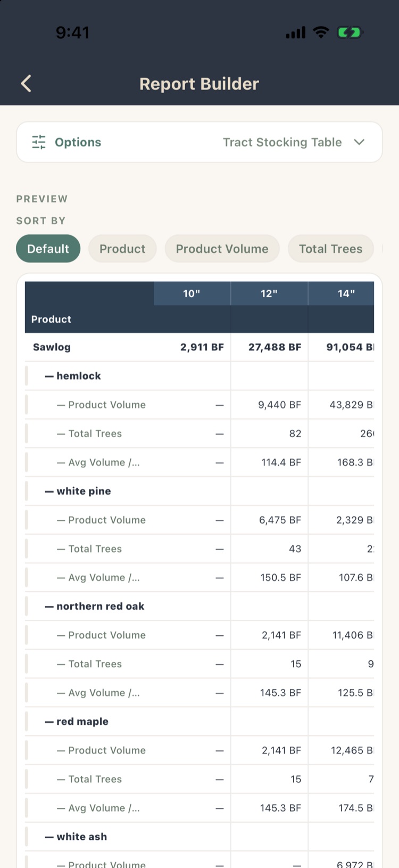Click hemlock 114.4 BF average cell
This screenshot has width=399, height=868.
point(281,462)
